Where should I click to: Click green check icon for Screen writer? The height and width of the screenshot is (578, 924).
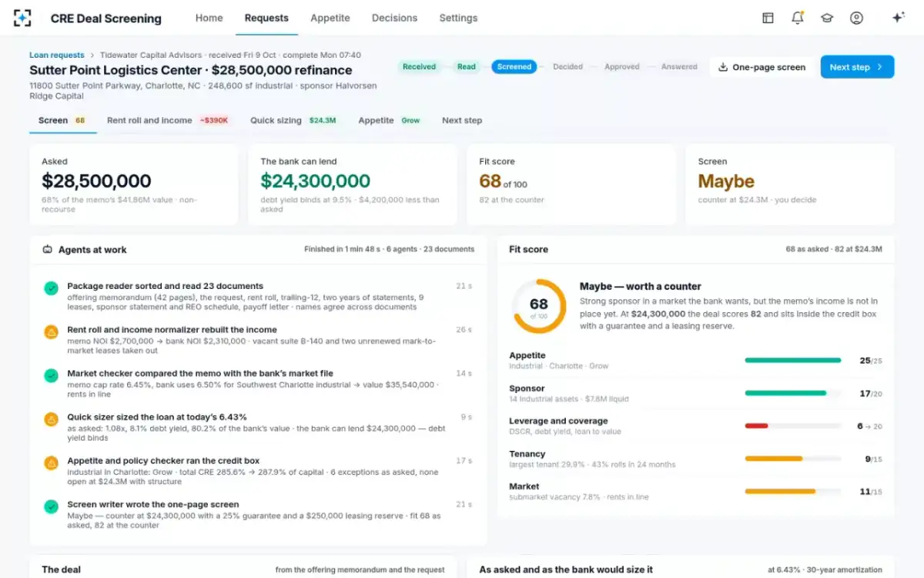coord(52,506)
